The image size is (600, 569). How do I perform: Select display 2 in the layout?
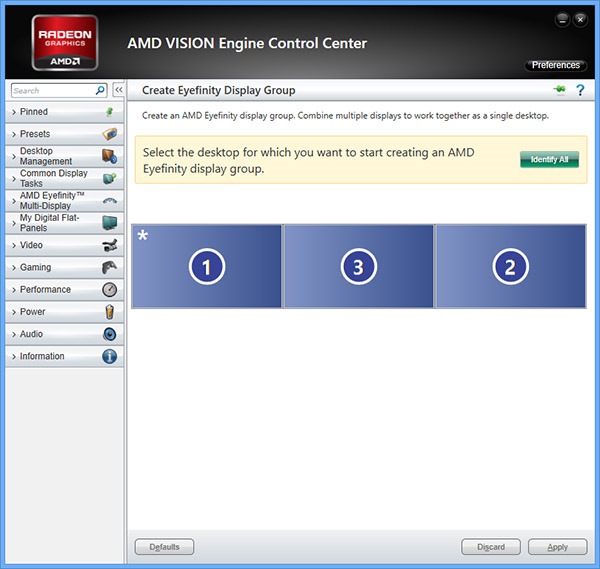(x=510, y=266)
